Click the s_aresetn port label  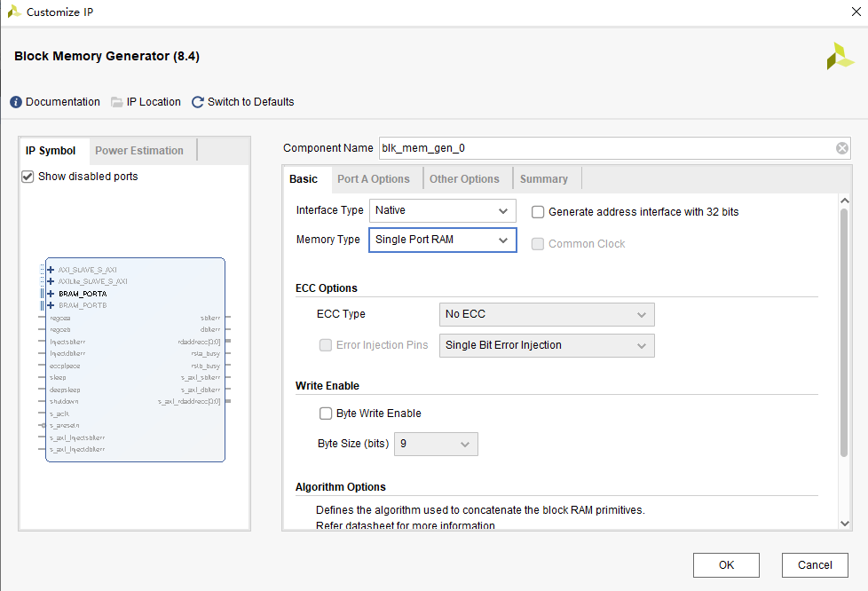point(64,426)
